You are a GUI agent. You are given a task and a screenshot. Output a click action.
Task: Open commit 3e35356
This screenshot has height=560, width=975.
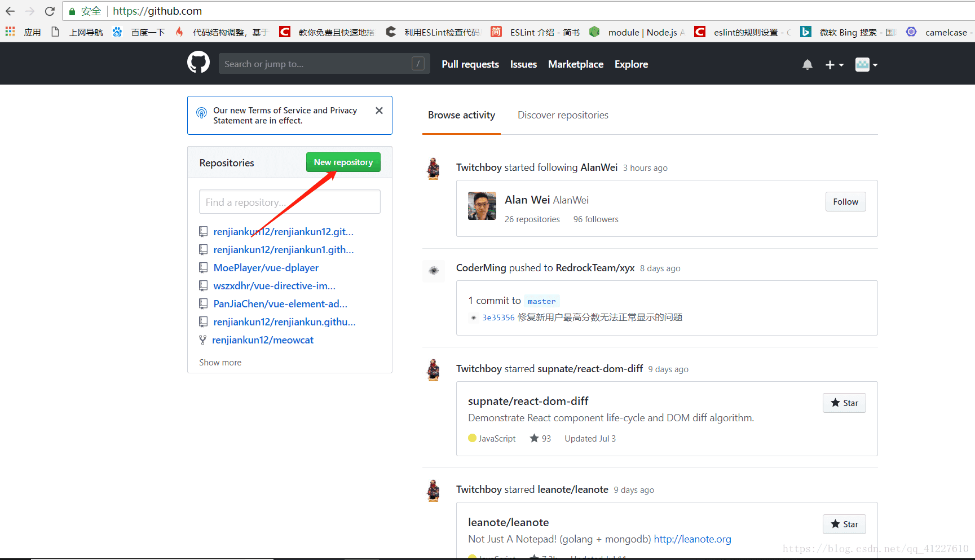click(498, 318)
